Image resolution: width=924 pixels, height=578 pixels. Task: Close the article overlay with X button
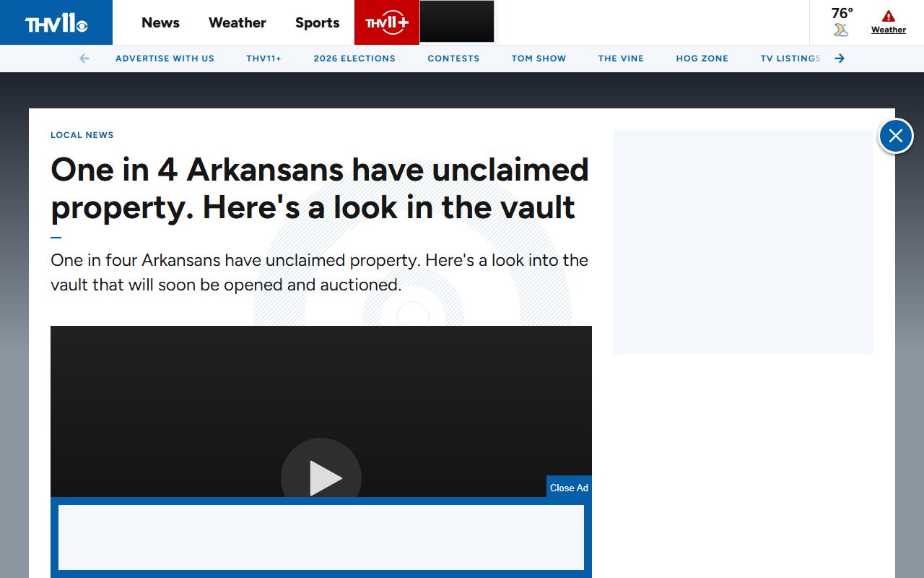click(x=896, y=136)
